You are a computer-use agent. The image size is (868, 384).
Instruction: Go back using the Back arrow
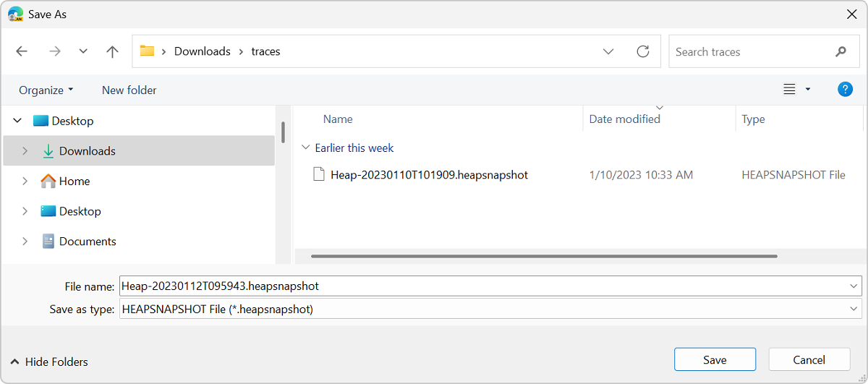coord(22,51)
